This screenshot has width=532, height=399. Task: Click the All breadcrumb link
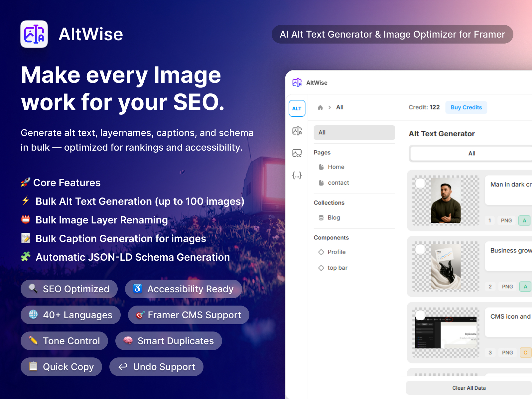coord(339,107)
